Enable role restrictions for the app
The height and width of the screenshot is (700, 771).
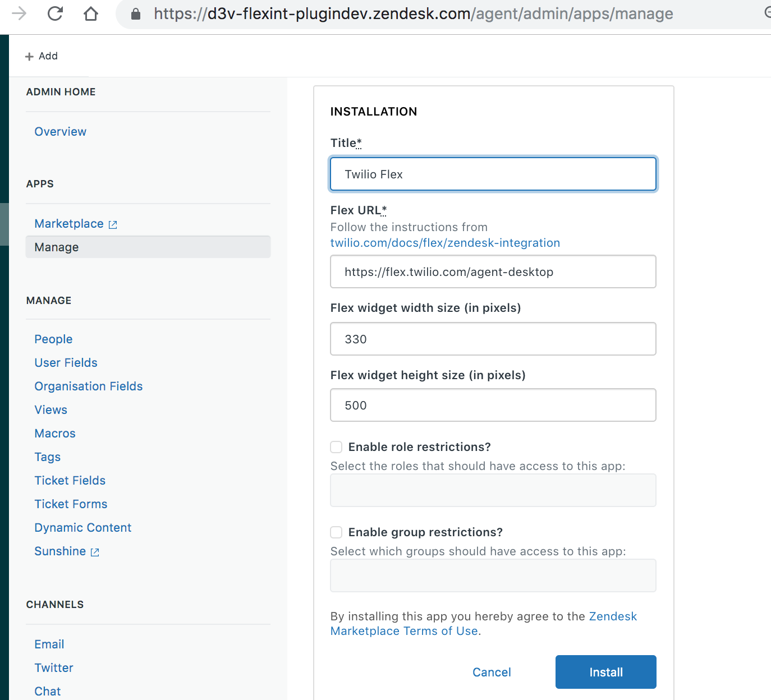pos(336,447)
